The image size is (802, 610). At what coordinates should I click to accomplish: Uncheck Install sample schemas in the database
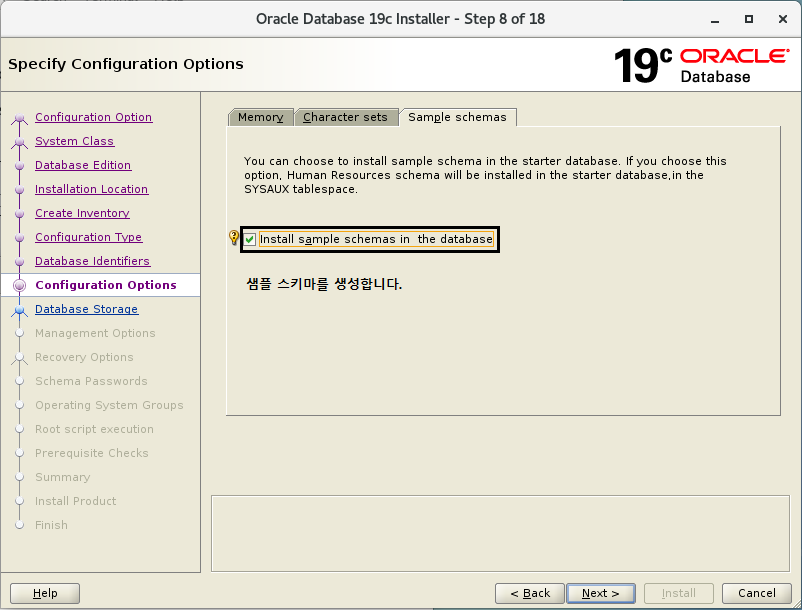click(x=250, y=239)
